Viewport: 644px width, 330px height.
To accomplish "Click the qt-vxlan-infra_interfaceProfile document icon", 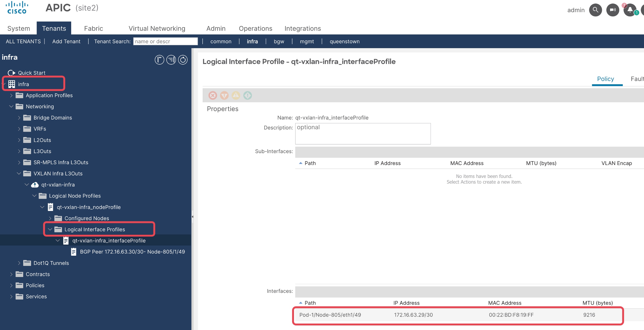I will point(66,240).
